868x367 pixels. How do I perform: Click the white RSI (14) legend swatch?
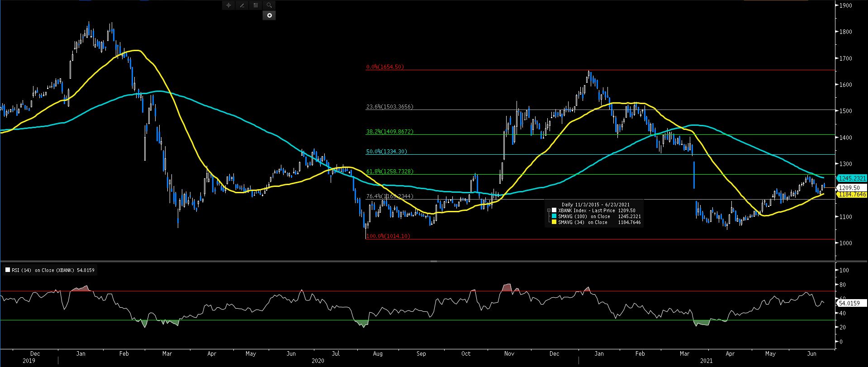pyautogui.click(x=7, y=270)
